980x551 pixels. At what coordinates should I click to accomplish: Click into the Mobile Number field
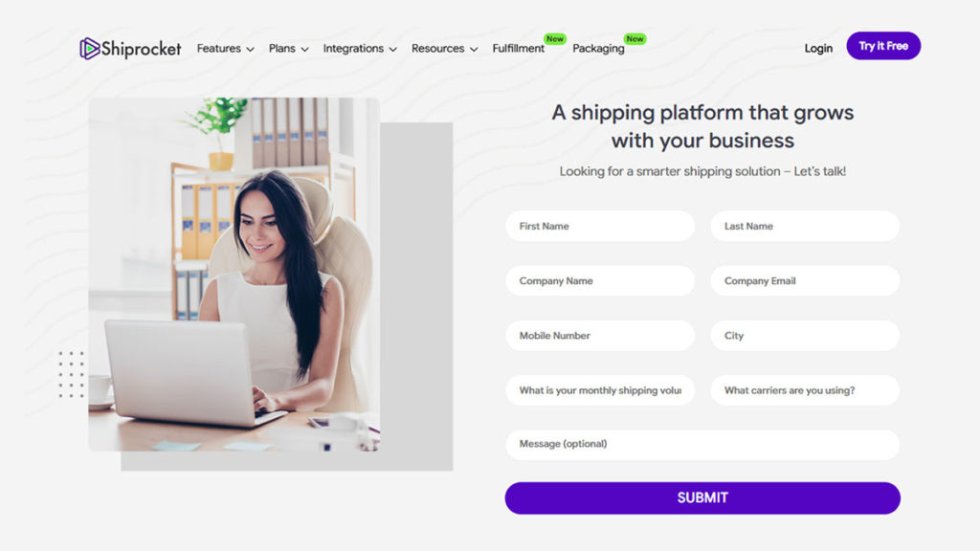tap(600, 336)
